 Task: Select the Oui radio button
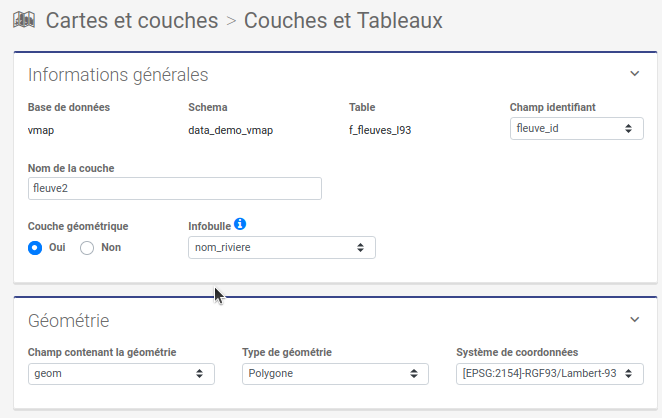pos(35,247)
